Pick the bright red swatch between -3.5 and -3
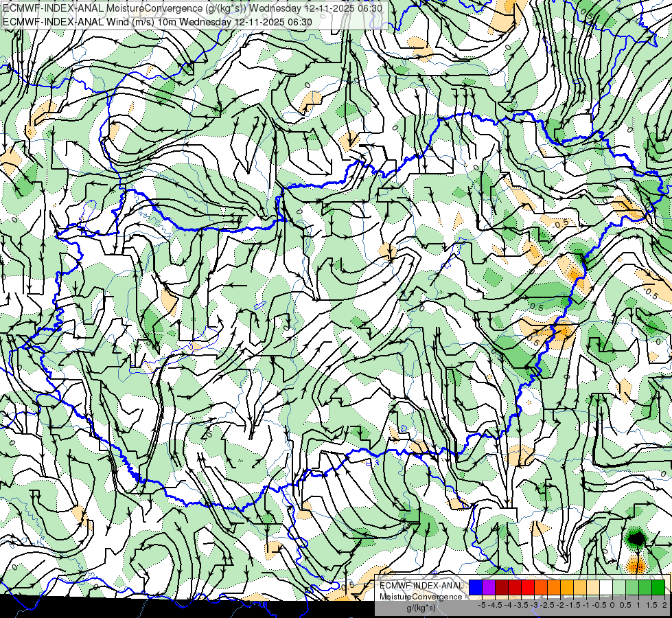 528,588
